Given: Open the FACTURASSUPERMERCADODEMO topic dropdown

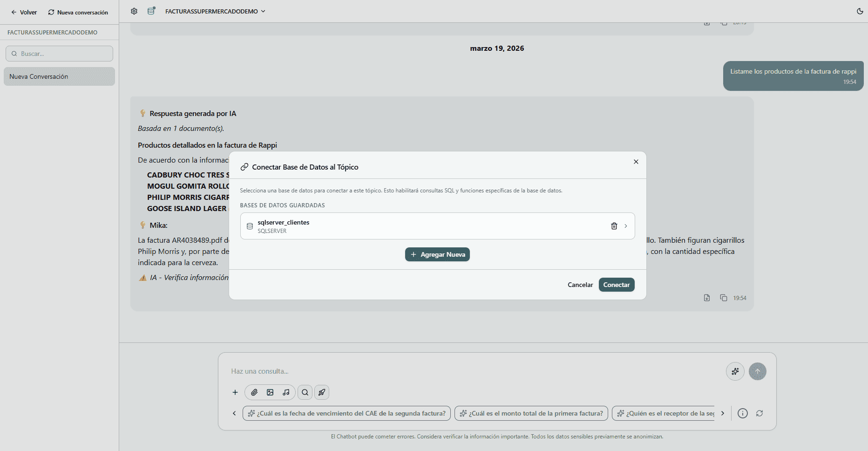Looking at the screenshot, I should (215, 11).
